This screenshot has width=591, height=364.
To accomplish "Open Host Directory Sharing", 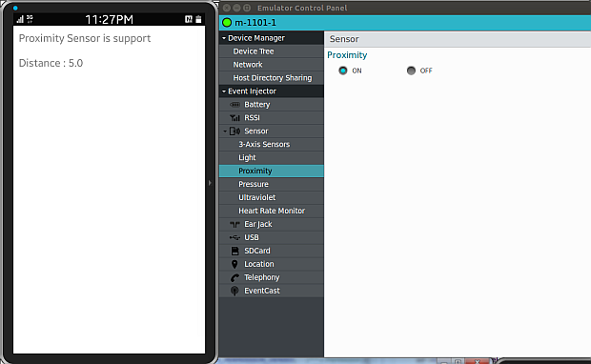I will tap(272, 77).
